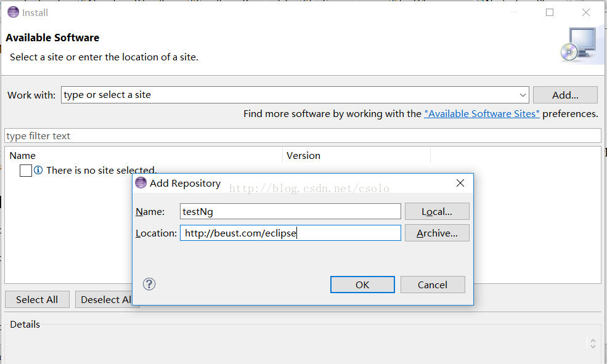The width and height of the screenshot is (607, 364).
Task: Click the Eclipse icon in Add Repository title
Action: point(141,183)
